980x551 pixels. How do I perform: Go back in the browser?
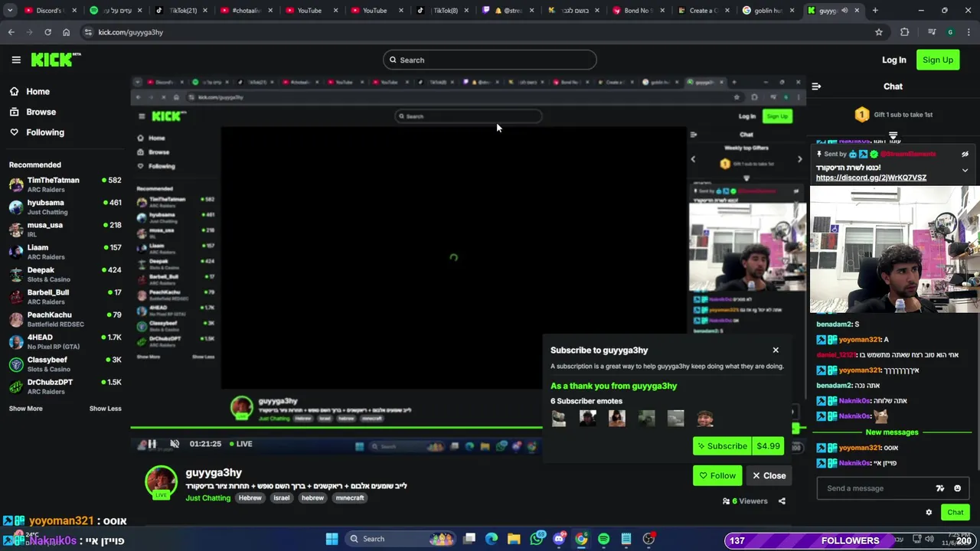[11, 32]
